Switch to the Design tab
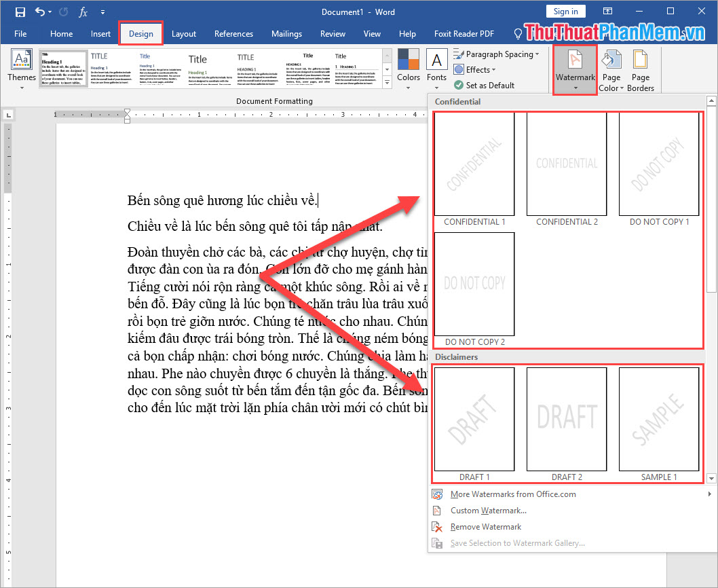Viewport: 718px width, 588px height. tap(141, 34)
